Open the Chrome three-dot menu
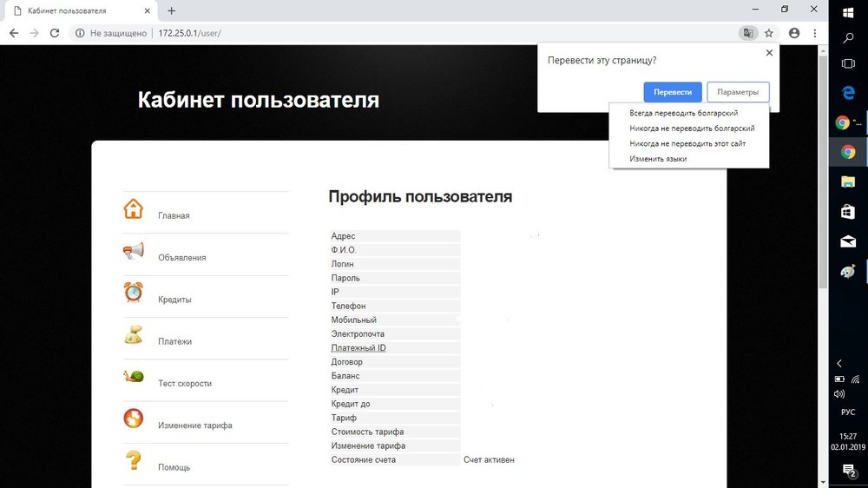 coord(815,33)
